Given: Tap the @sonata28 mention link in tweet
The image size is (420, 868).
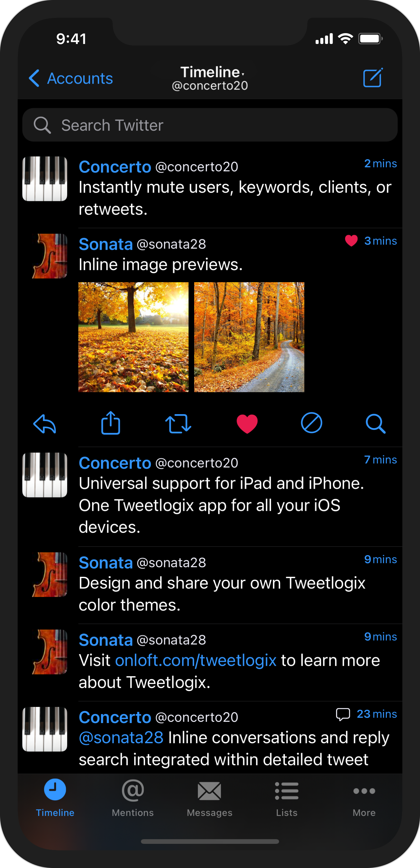Looking at the screenshot, I should tap(121, 738).
